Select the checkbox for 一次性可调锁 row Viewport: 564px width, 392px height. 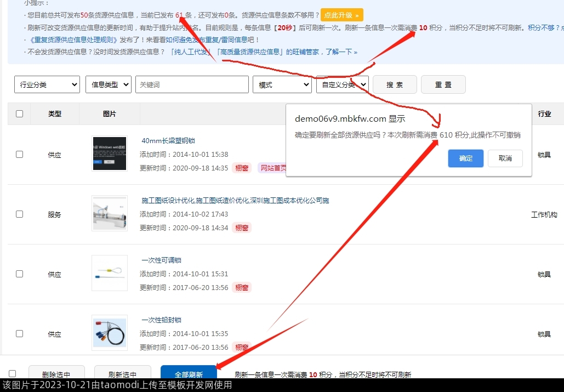(20, 274)
